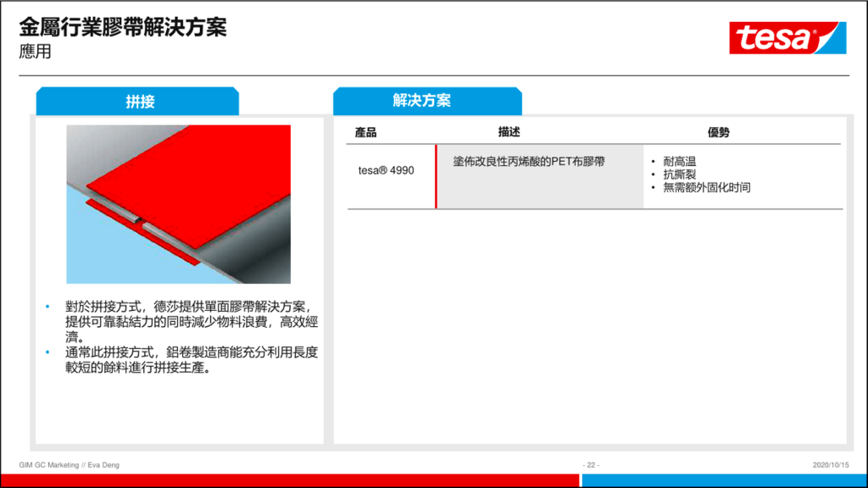Click the 應用 subtitle text

[x=36, y=52]
